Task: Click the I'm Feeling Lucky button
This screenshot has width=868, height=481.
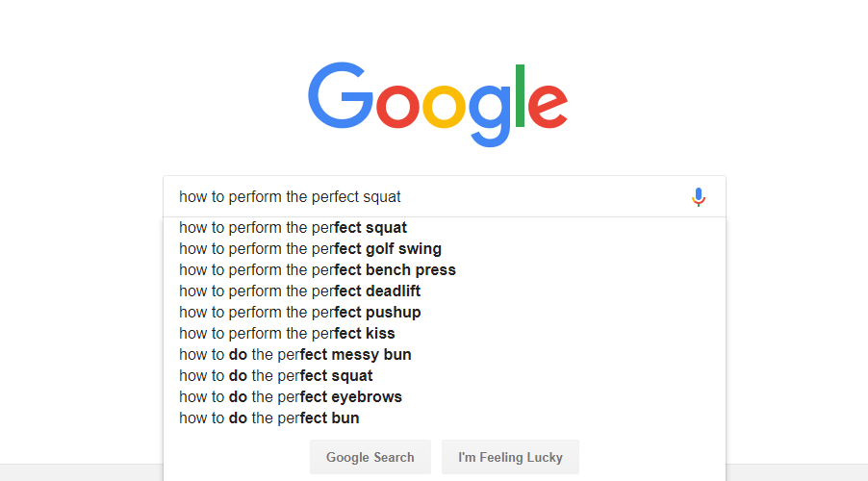Action: coord(510,457)
